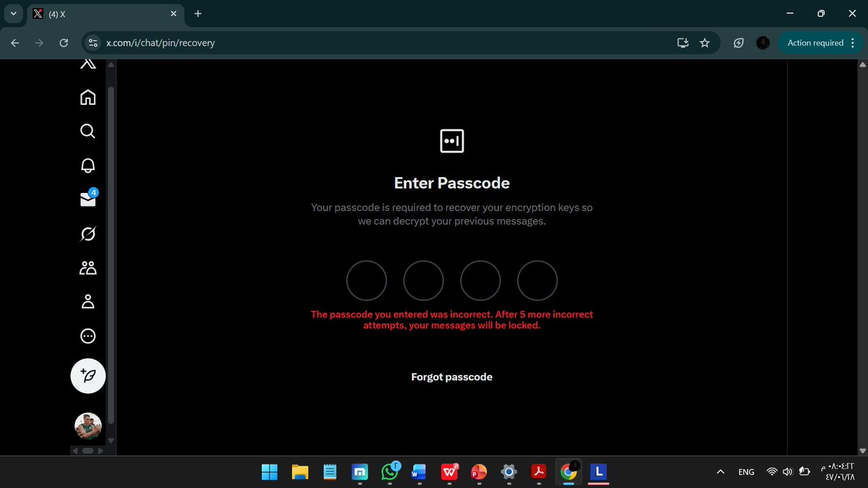
Task: Open More circle-dots menu in sidebar
Action: point(88,336)
